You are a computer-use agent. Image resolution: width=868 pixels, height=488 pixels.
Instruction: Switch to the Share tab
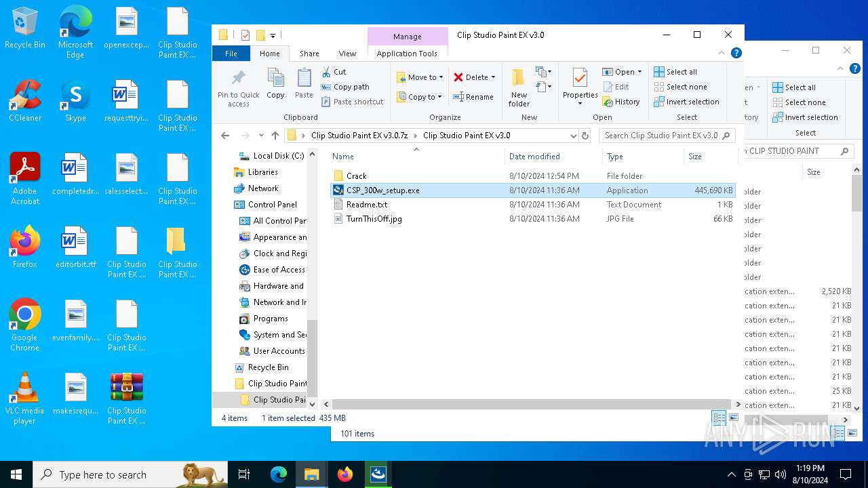point(309,54)
